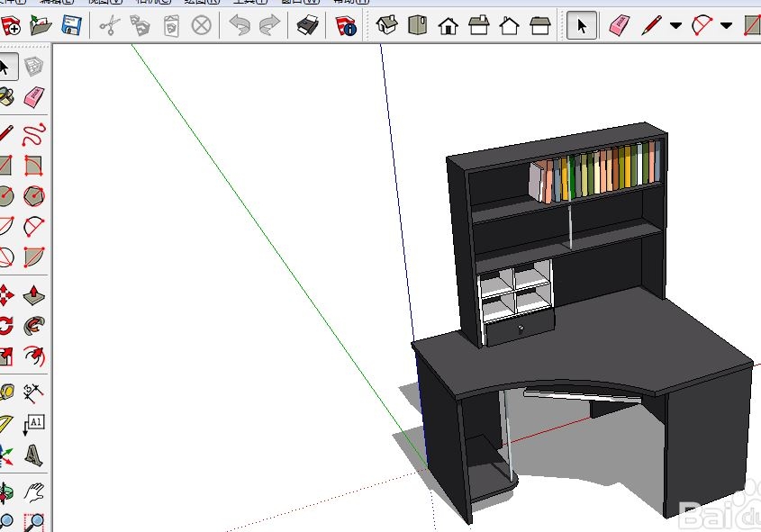
Task: Select the Offset tool
Action: pos(34,356)
